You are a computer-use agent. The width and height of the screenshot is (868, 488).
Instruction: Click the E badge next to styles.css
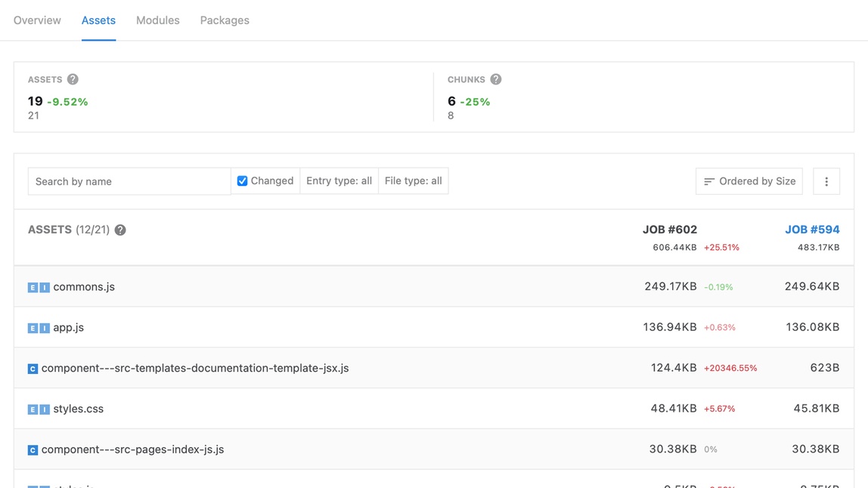pyautogui.click(x=34, y=408)
